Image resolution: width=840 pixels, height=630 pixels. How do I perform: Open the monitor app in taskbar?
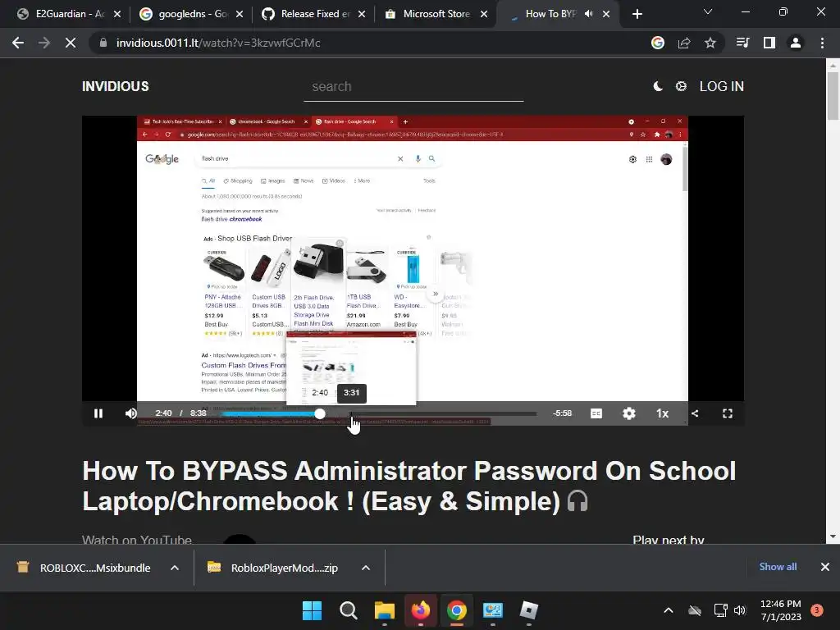493,610
